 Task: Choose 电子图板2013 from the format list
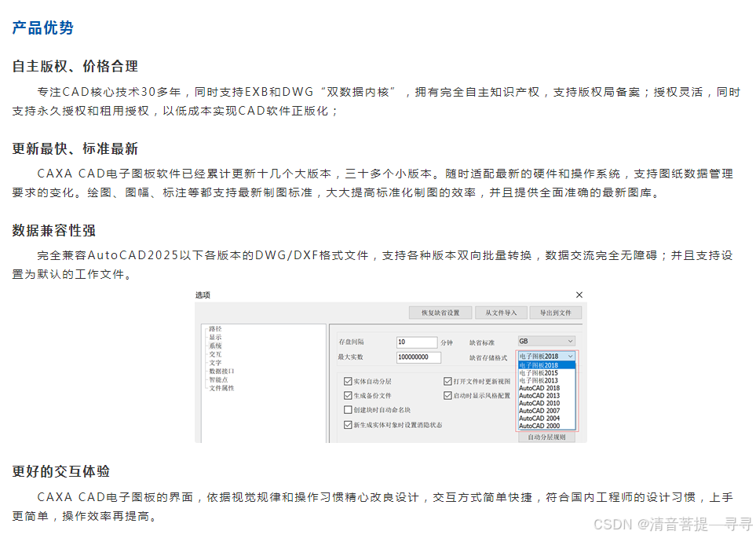click(546, 380)
